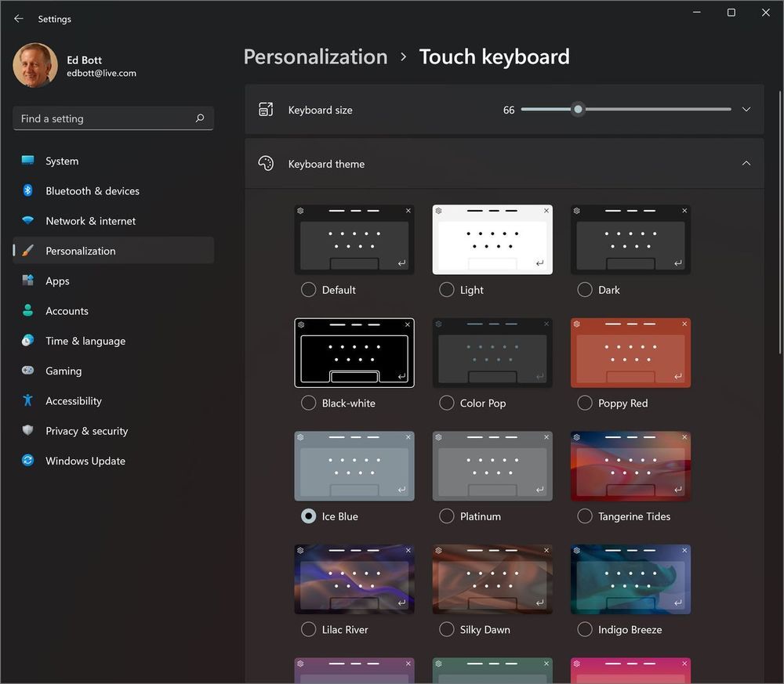
Task: Open Accessibility using its figure icon
Action: tap(28, 400)
